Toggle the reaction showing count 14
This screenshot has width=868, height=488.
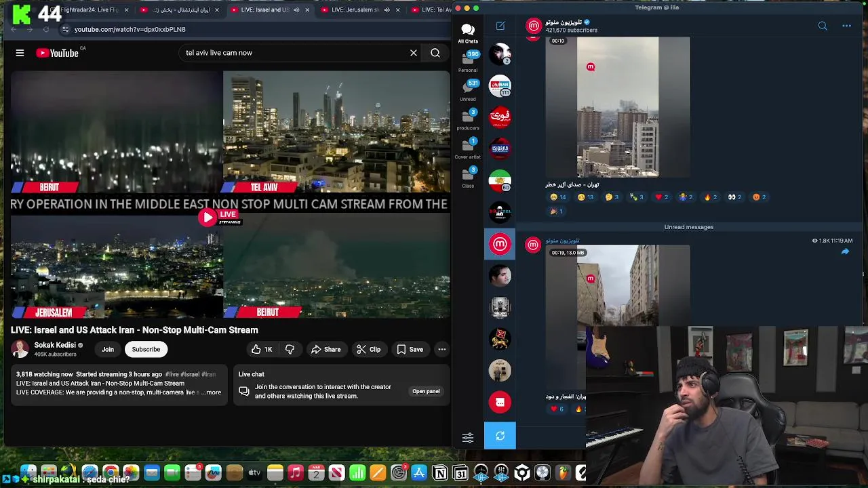(558, 197)
